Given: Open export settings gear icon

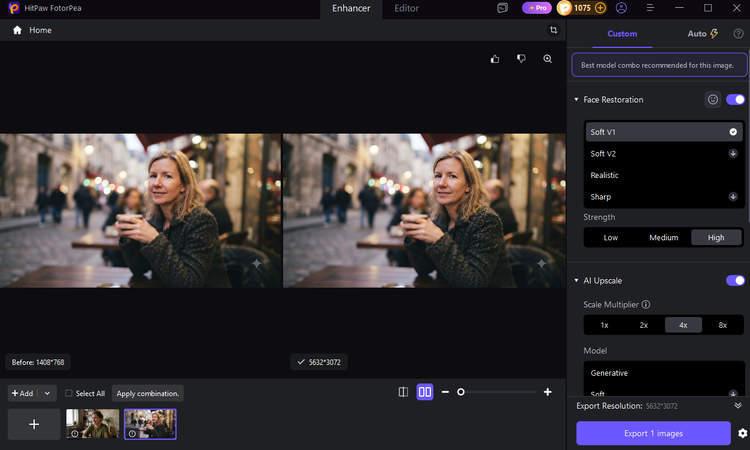Looking at the screenshot, I should (742, 433).
